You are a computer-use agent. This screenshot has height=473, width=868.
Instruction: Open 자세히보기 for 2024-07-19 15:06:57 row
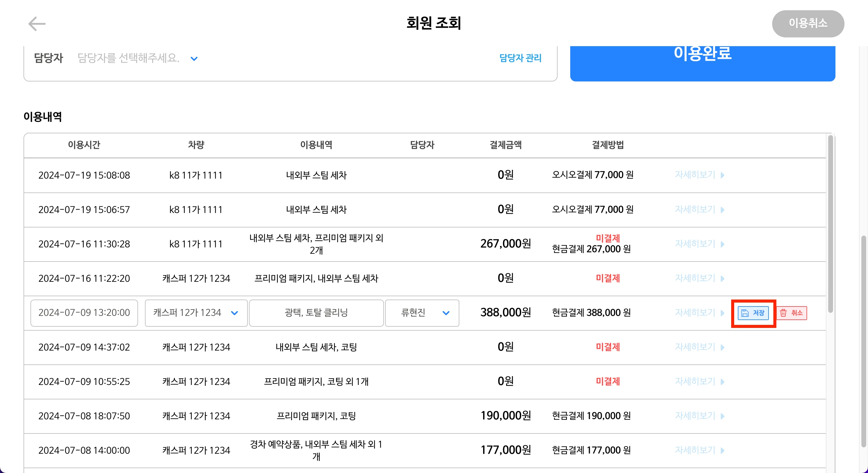[x=700, y=210]
